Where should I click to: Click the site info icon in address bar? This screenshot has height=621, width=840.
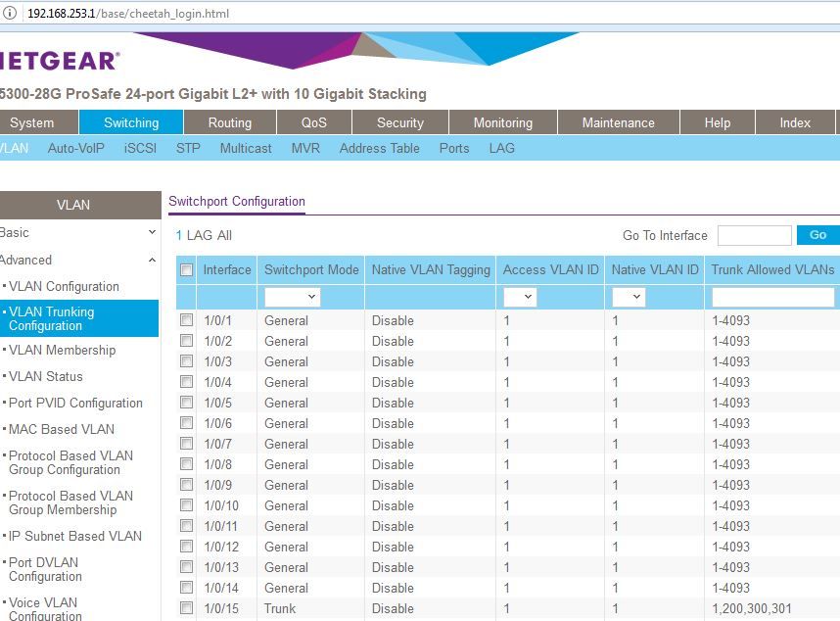(11, 14)
